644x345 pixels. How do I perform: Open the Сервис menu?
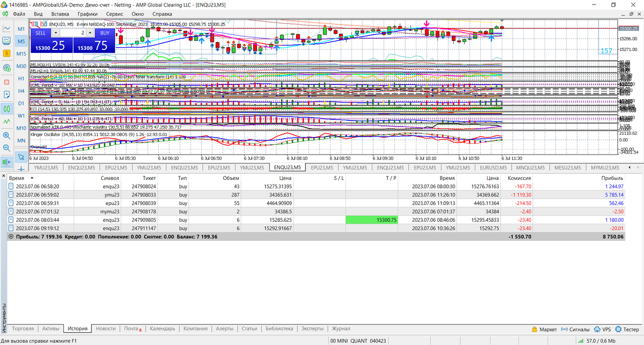click(115, 14)
